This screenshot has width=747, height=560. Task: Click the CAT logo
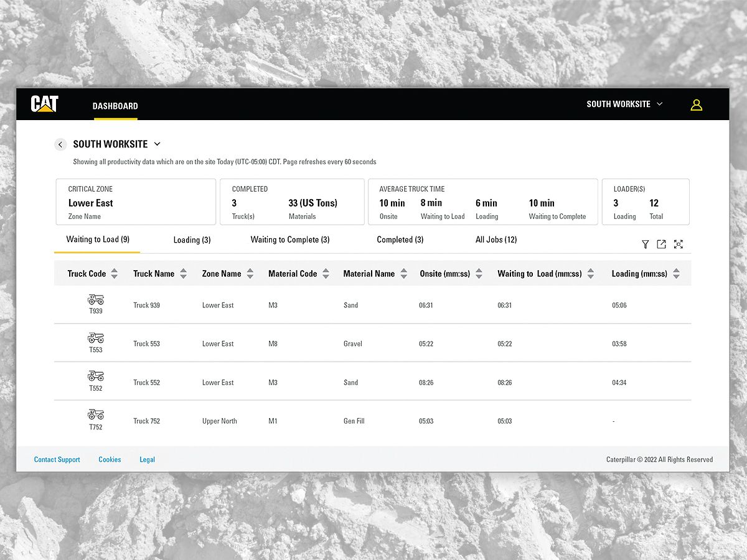(44, 104)
